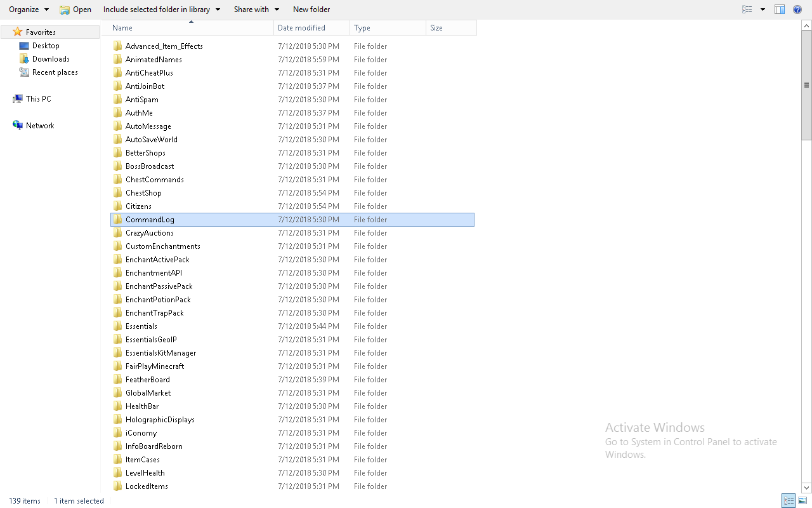Click the Desktop icon in the sidebar
Viewport: 812px width, 508px height.
pyautogui.click(x=24, y=46)
